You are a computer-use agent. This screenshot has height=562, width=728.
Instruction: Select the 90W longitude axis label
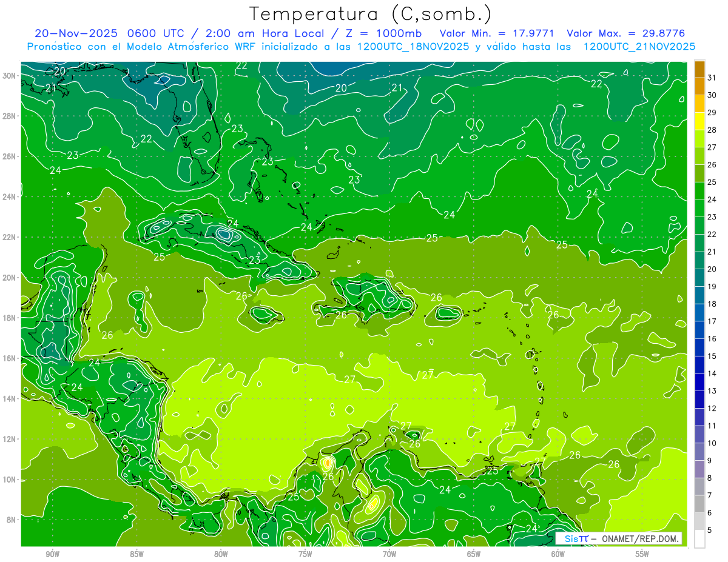pyautogui.click(x=52, y=554)
